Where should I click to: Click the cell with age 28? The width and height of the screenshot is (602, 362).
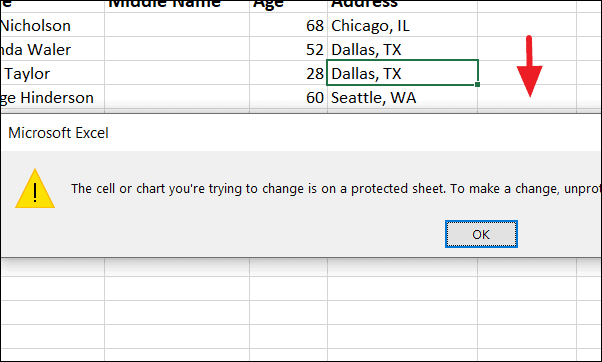pos(289,73)
